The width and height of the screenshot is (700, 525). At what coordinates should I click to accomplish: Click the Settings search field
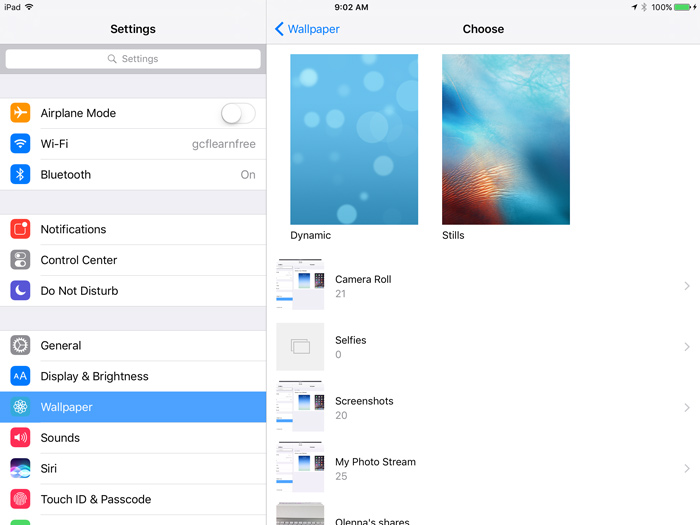click(x=133, y=59)
